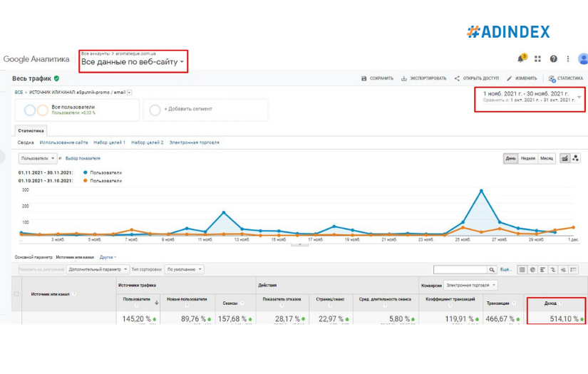Click the 145,20 % users value
The width and height of the screenshot is (588, 374).
click(x=136, y=319)
